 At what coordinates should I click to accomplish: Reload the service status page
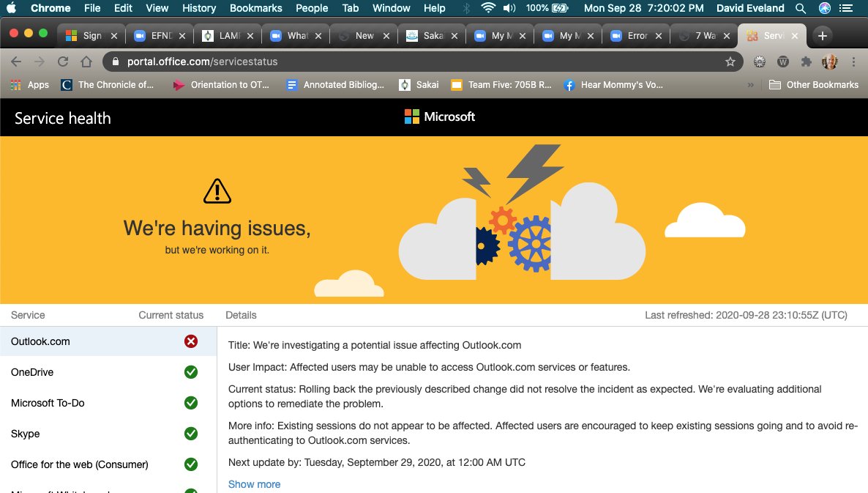[x=63, y=62]
